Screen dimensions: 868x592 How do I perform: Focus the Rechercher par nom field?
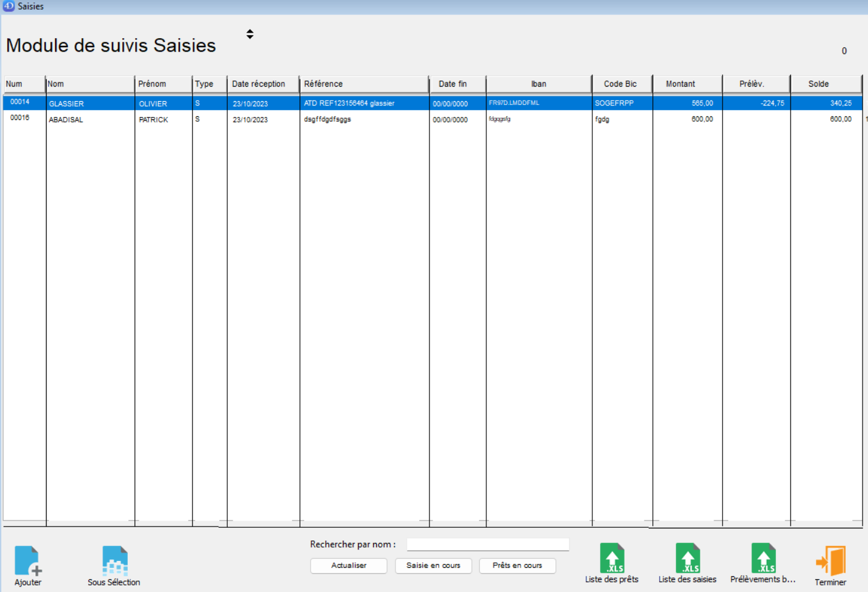coord(488,544)
